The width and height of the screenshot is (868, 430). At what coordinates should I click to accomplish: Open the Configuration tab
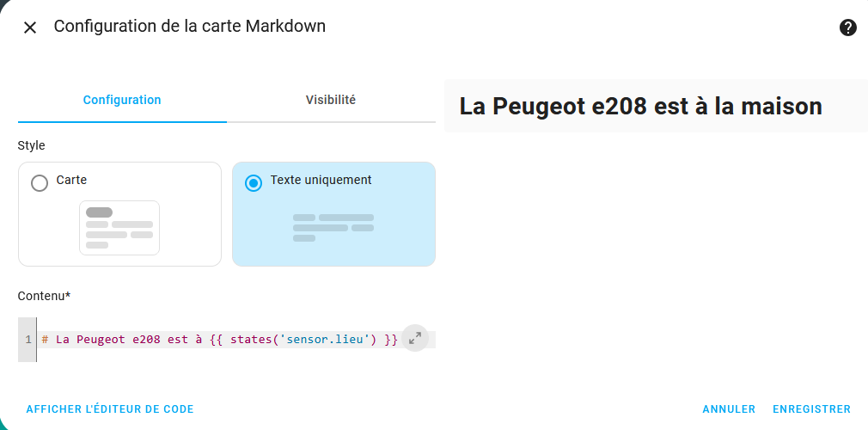[122, 100]
